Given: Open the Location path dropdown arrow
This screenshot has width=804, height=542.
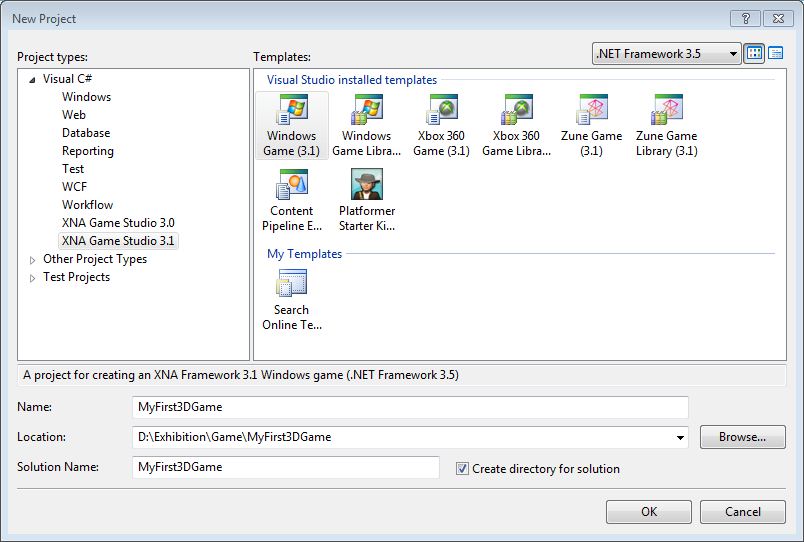Looking at the screenshot, I should click(680, 437).
